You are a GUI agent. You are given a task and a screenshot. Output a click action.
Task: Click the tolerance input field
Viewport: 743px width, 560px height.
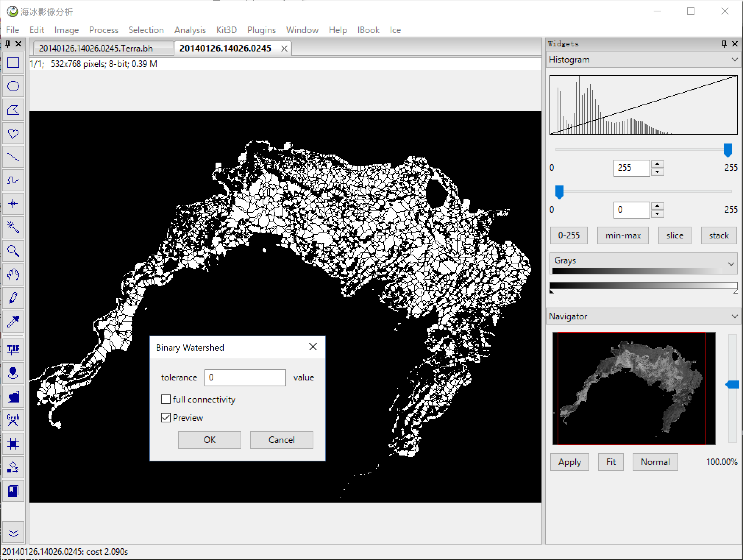(x=245, y=378)
